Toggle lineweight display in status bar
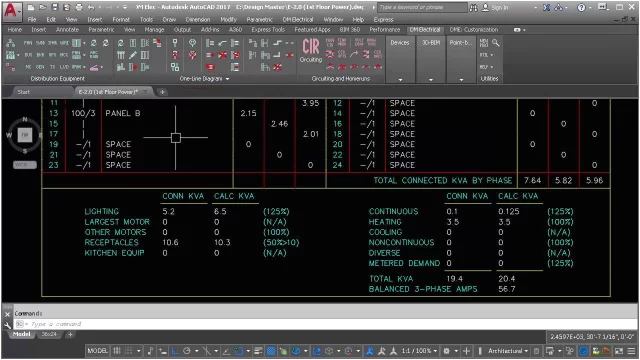Image resolution: width=640 pixels, height=360 pixels. (x=258, y=351)
